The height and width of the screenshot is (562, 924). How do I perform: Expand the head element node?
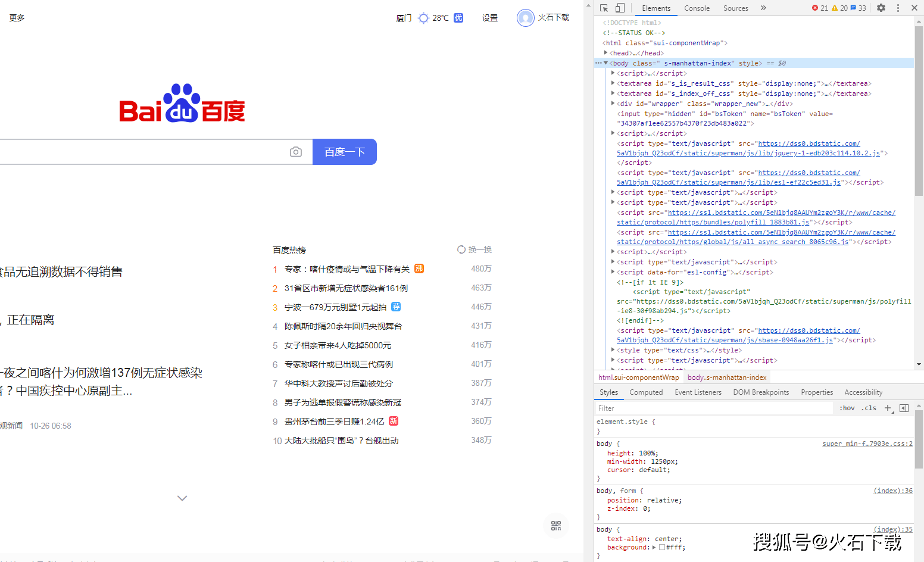click(605, 53)
